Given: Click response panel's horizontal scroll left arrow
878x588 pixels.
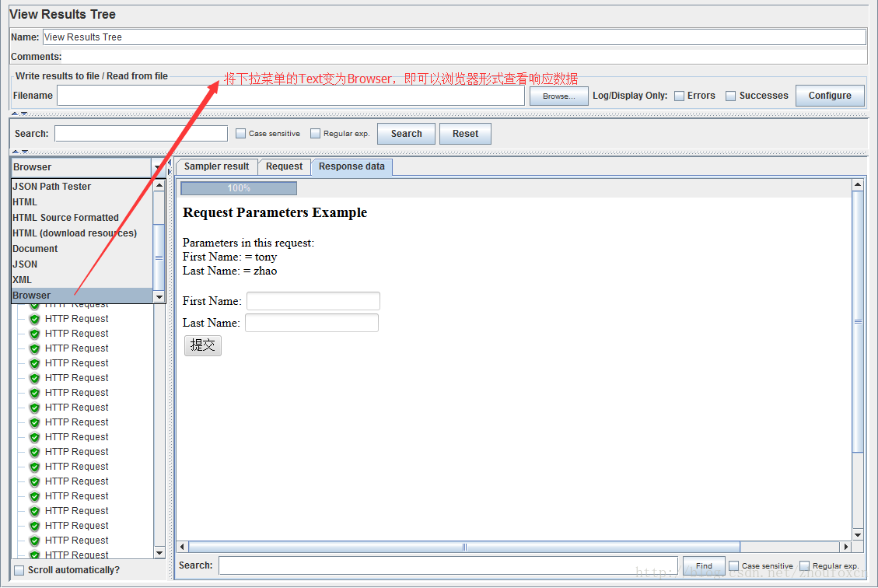Looking at the screenshot, I should (x=183, y=547).
